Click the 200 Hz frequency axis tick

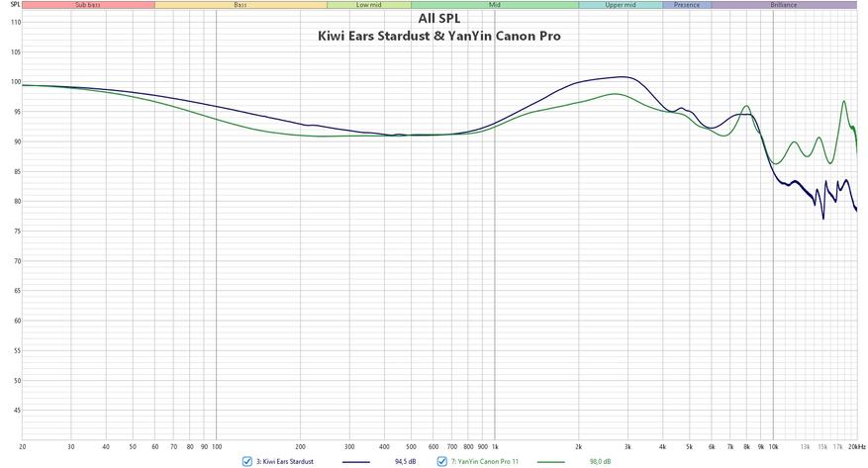(300, 446)
